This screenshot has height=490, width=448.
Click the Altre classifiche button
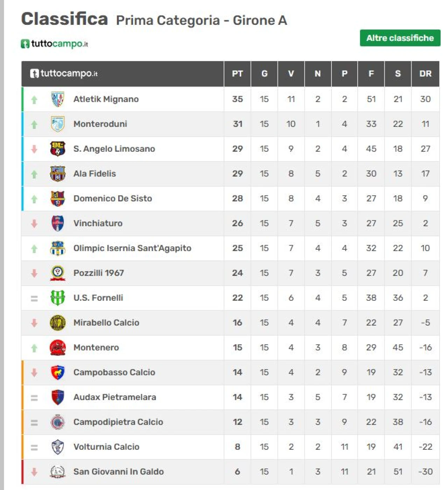click(400, 38)
